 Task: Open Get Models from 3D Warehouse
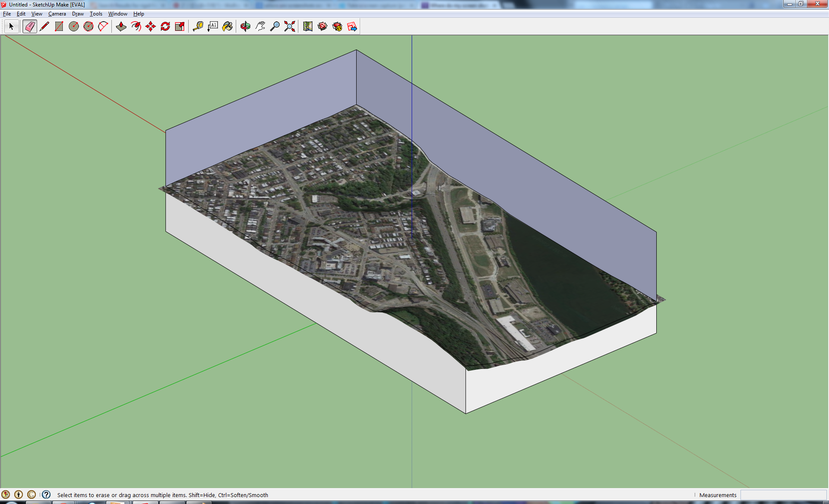323,27
